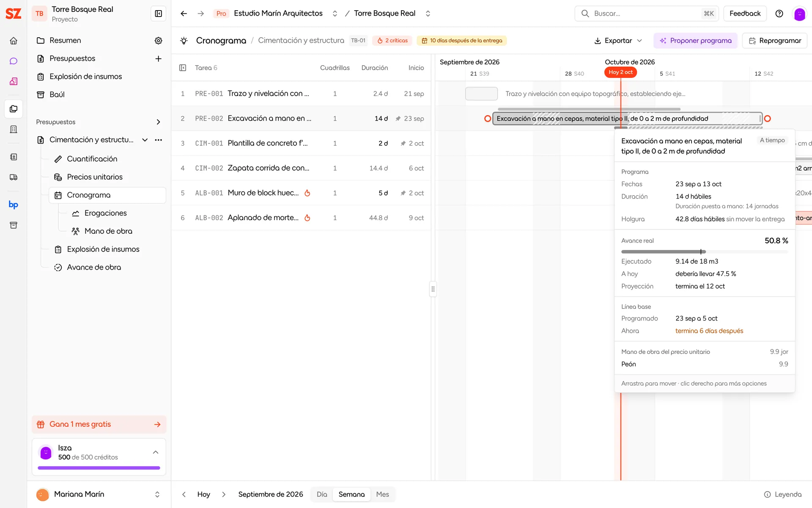Focus the Buscar search field
The height and width of the screenshot is (508, 812).
click(647, 14)
